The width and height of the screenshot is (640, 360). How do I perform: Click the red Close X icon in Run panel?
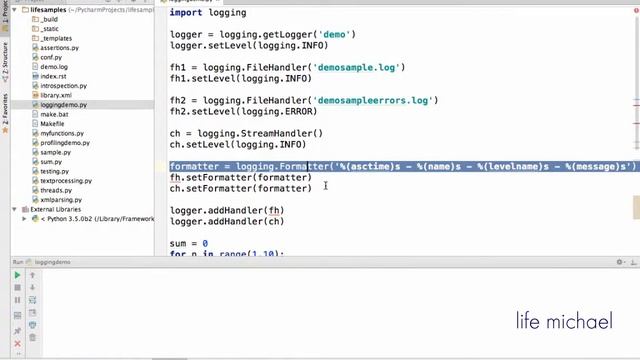click(17, 344)
